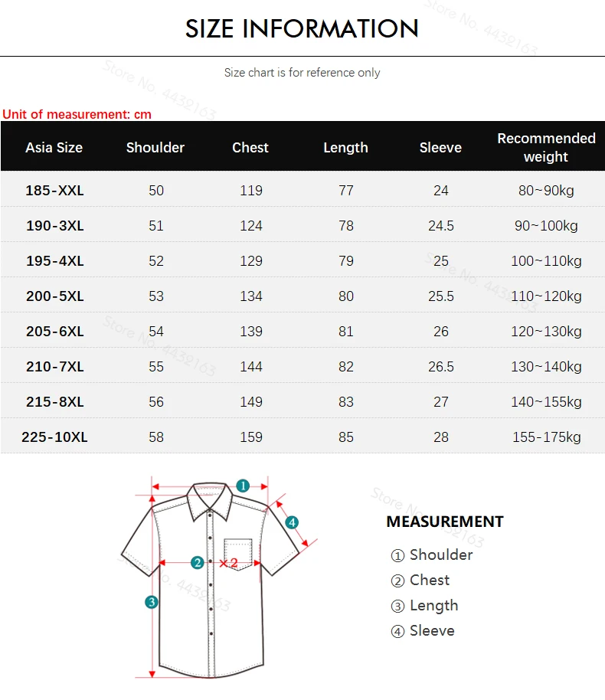Click the teal number 2 chest marker

coord(197,563)
